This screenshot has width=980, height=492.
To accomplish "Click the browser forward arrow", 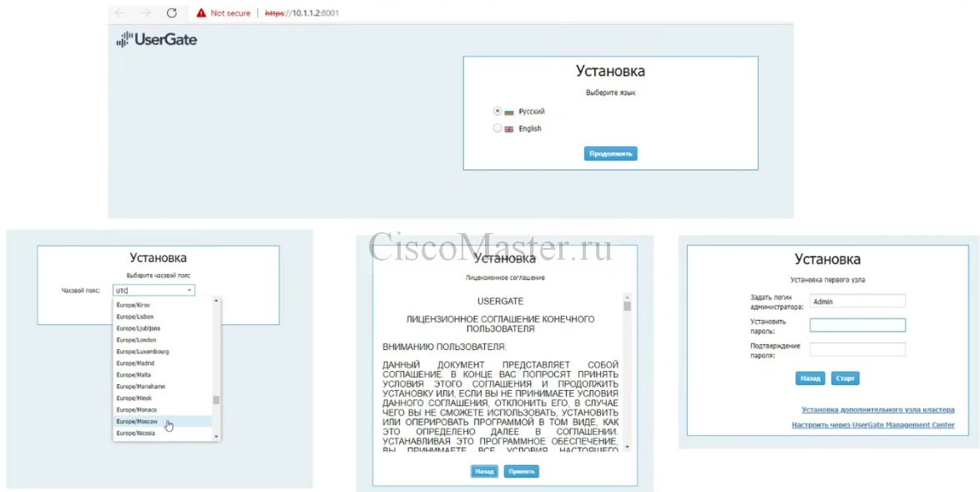I will pos(145,13).
